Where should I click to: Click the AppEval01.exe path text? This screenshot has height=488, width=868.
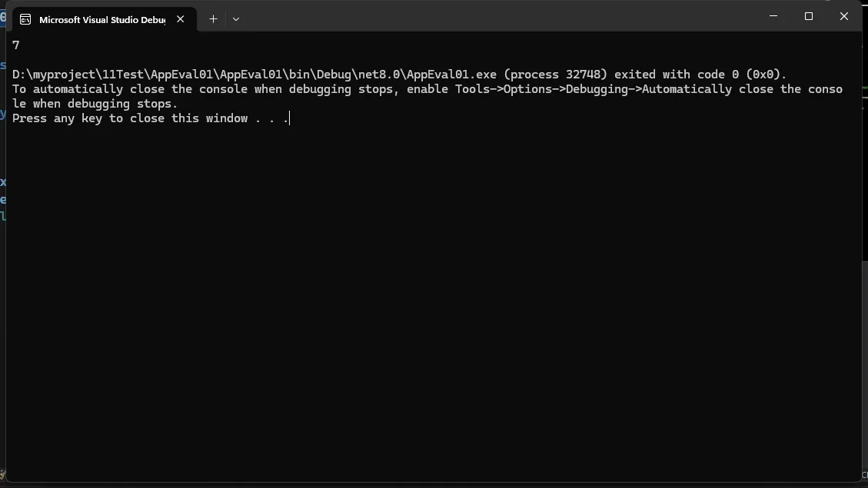pos(254,74)
